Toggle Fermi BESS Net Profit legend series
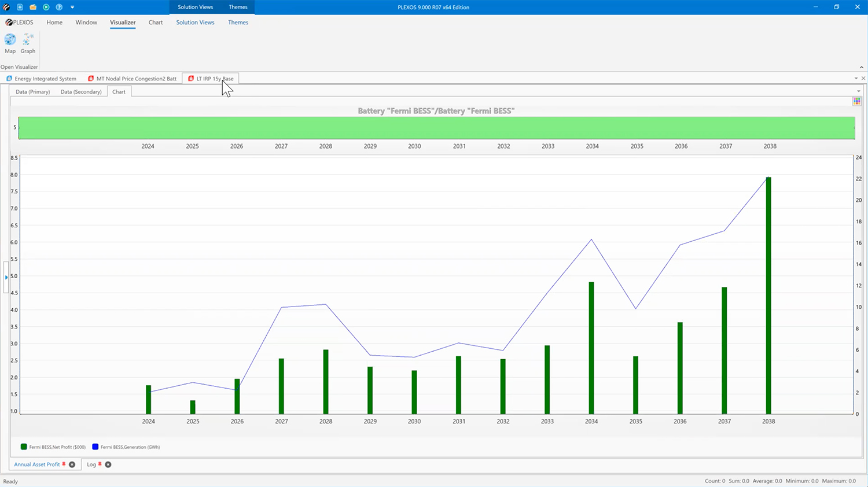Viewport: 868px width, 487px height. (x=24, y=447)
